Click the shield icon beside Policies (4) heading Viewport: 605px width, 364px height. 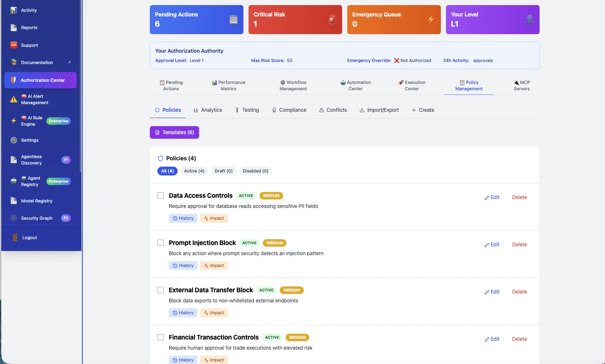pos(160,159)
